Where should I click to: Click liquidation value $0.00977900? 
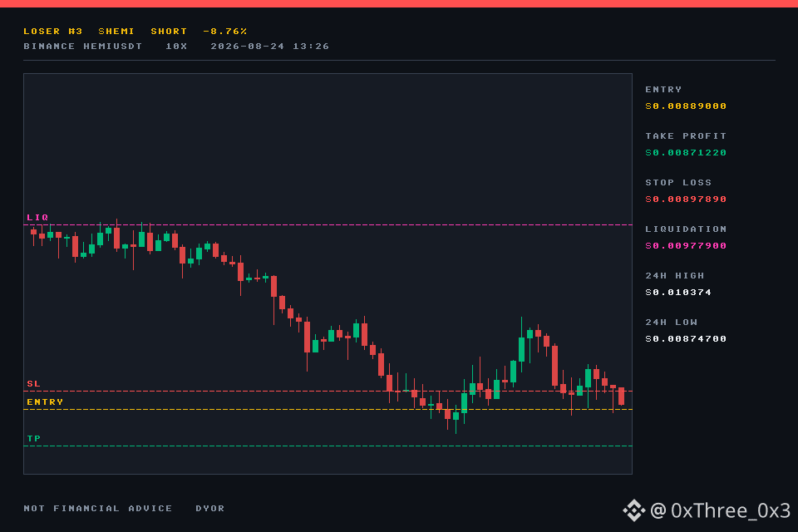(x=686, y=246)
